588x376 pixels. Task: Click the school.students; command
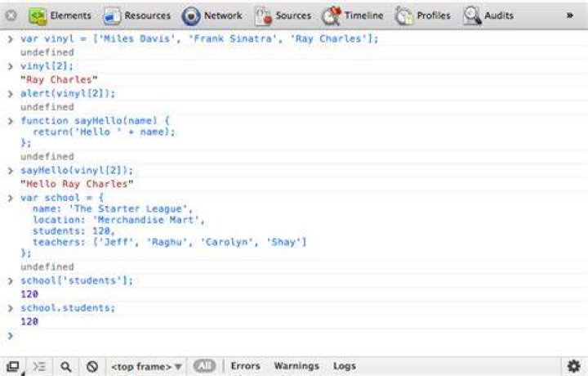point(68,308)
